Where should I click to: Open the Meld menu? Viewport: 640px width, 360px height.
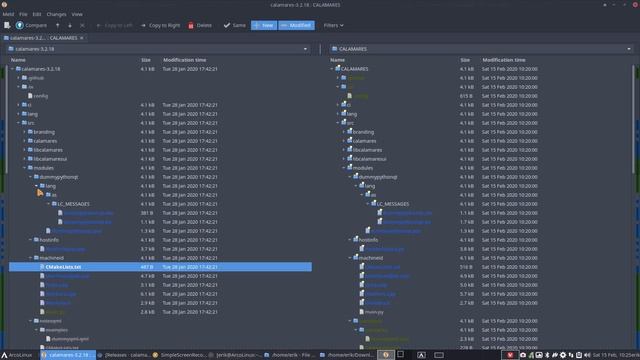8,14
